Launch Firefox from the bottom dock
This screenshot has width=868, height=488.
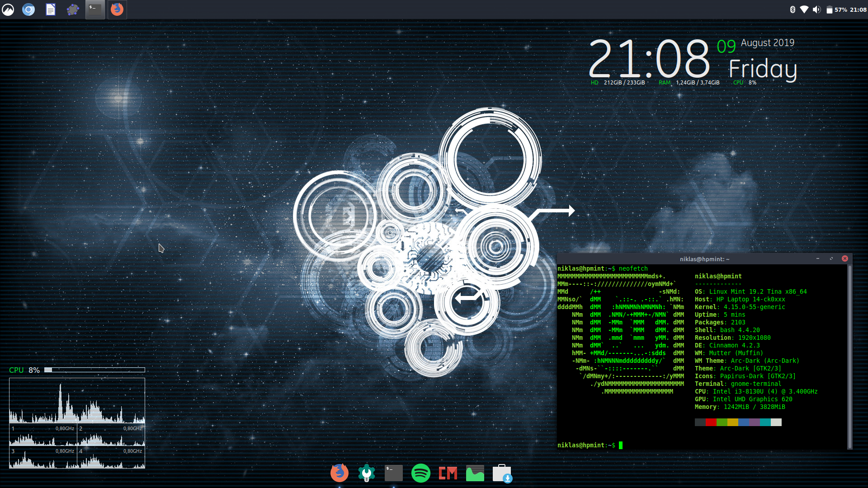[x=340, y=473]
